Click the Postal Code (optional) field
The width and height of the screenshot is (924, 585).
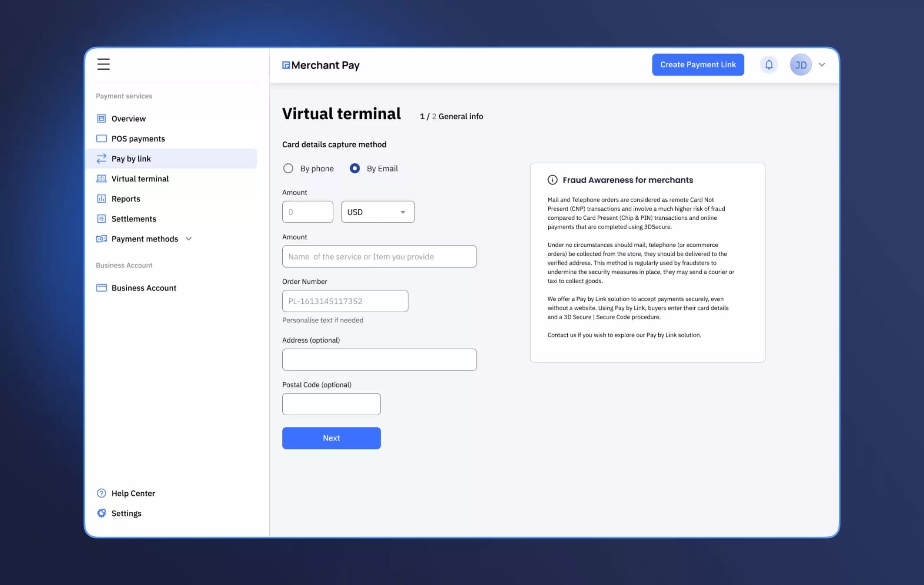click(x=331, y=404)
